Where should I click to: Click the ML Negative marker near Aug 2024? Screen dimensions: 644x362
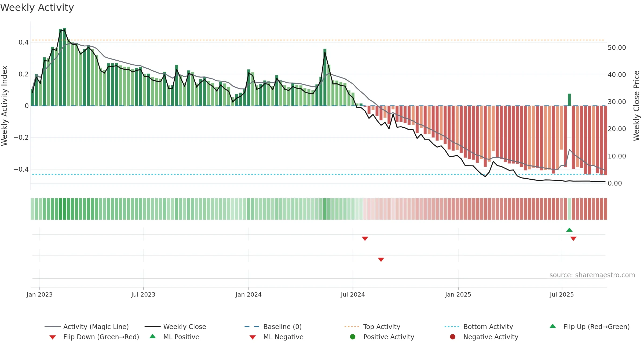point(381,260)
